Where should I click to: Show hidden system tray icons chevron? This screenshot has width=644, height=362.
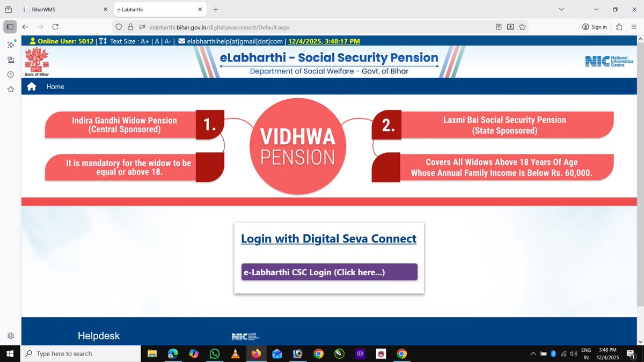coord(533,353)
